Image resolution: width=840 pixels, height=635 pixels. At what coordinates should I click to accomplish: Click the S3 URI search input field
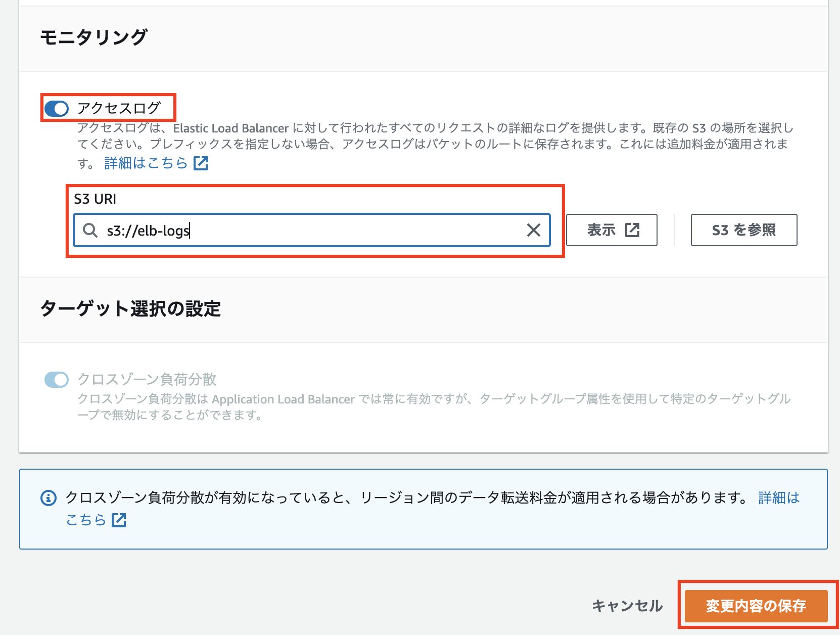coord(312,230)
